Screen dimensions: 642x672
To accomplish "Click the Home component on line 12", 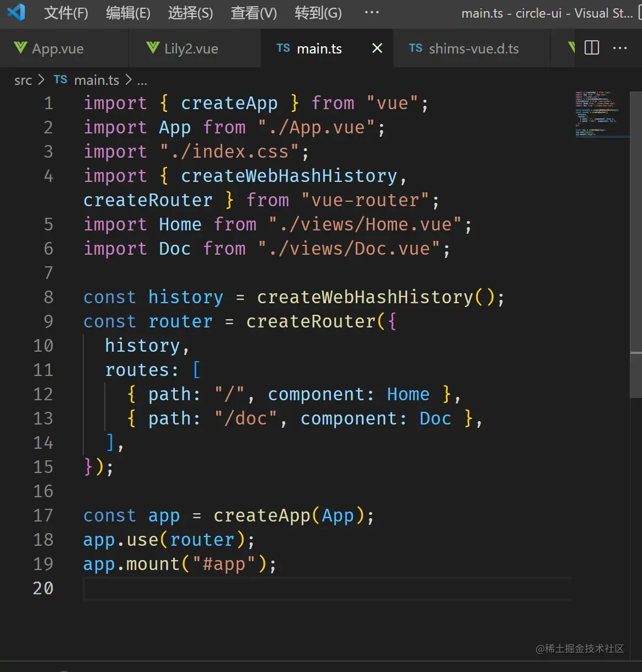I will (408, 394).
